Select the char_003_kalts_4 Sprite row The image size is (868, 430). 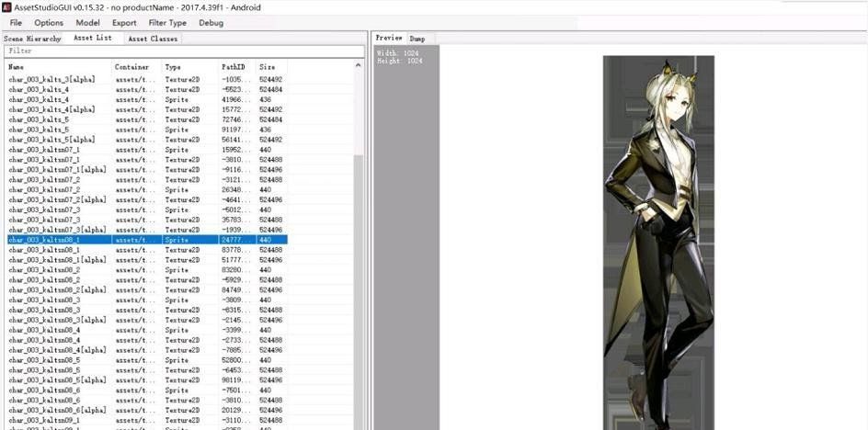coord(147,99)
